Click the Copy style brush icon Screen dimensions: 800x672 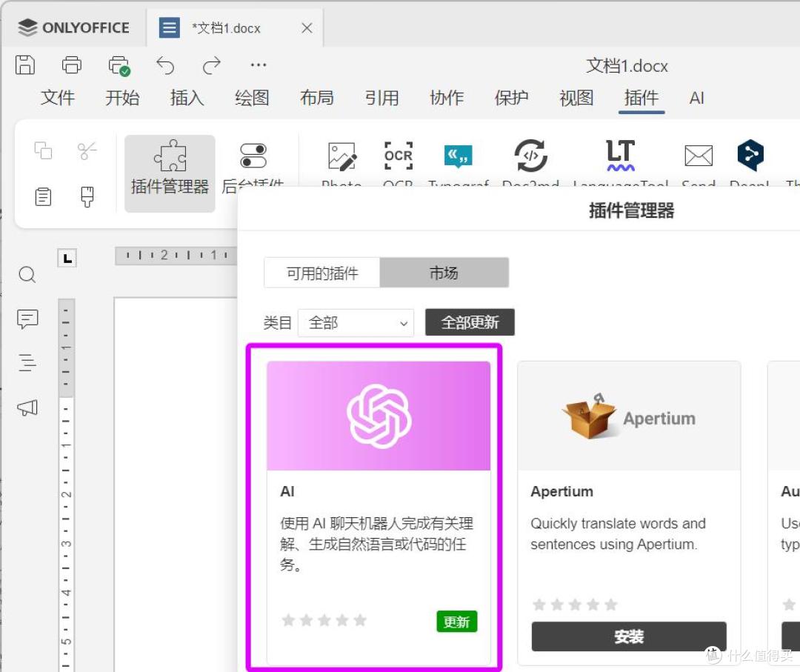click(x=87, y=196)
